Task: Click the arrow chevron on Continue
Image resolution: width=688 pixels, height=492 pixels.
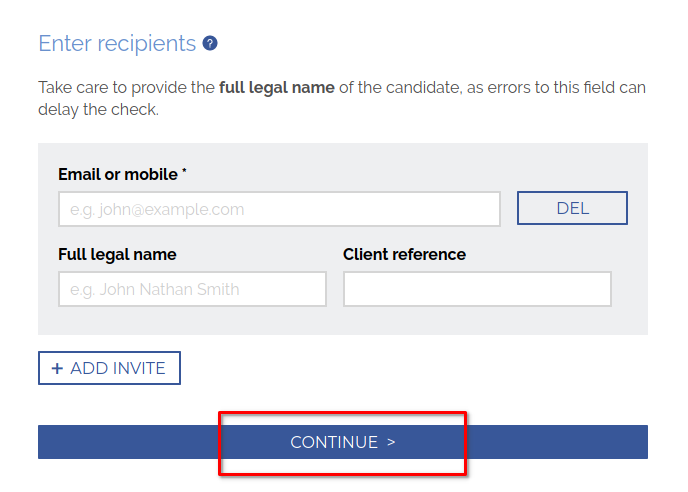Action: [x=391, y=442]
